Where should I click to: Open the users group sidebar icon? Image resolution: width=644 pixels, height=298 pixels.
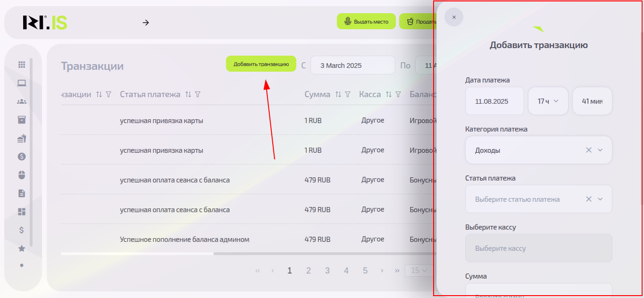22,101
